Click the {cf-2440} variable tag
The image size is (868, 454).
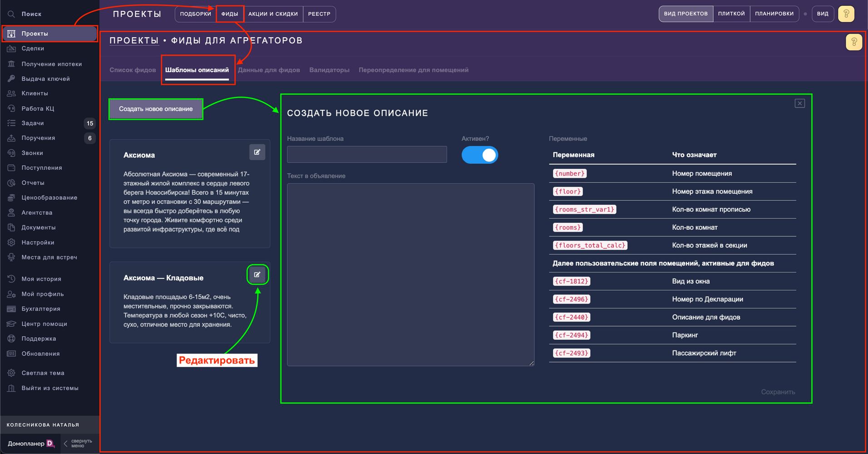pyautogui.click(x=572, y=317)
